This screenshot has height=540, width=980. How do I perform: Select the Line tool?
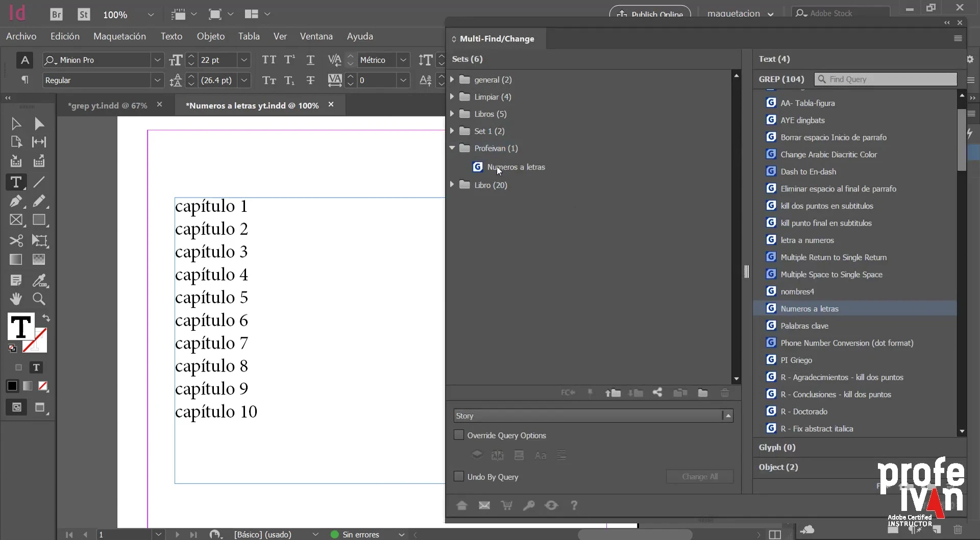[39, 182]
